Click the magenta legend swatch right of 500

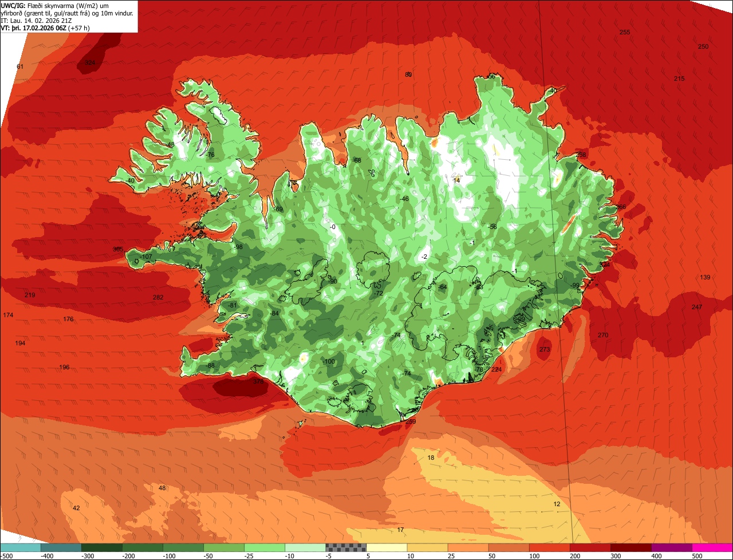click(x=712, y=548)
